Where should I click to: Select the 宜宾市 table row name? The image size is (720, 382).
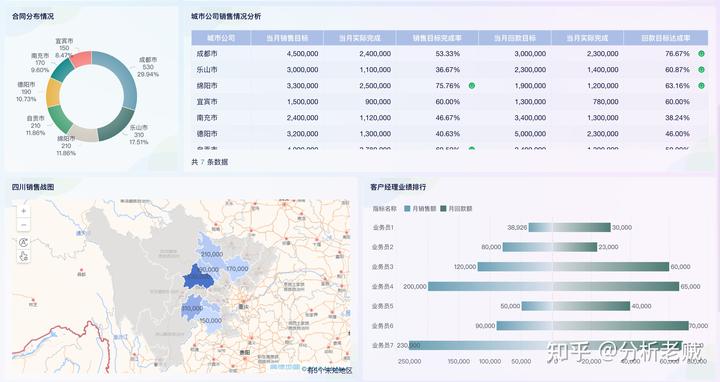tap(207, 102)
